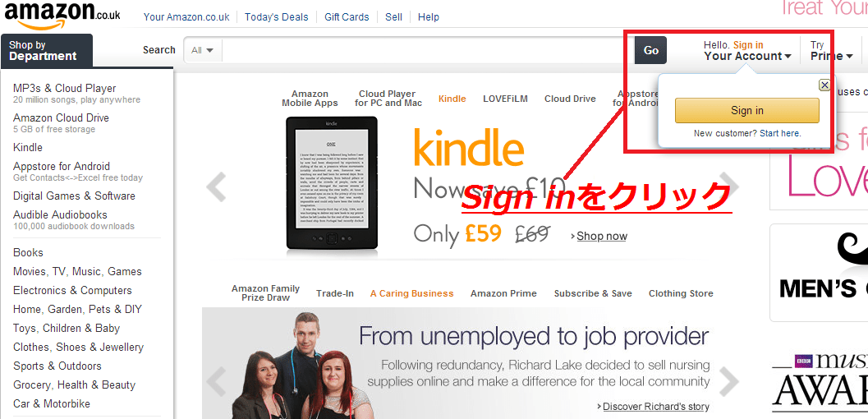Open Today's Deals in top navigation
This screenshot has width=868, height=419.
[x=276, y=17]
